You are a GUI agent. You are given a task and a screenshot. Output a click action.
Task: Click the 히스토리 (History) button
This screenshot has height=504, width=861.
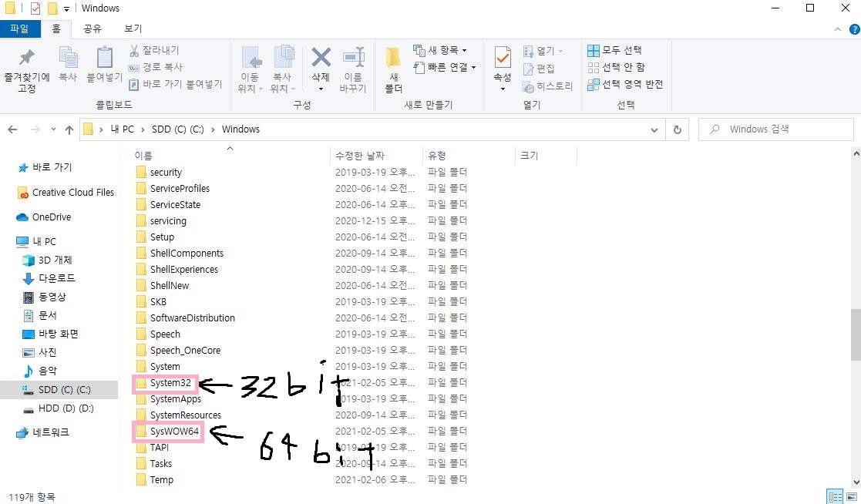(547, 86)
